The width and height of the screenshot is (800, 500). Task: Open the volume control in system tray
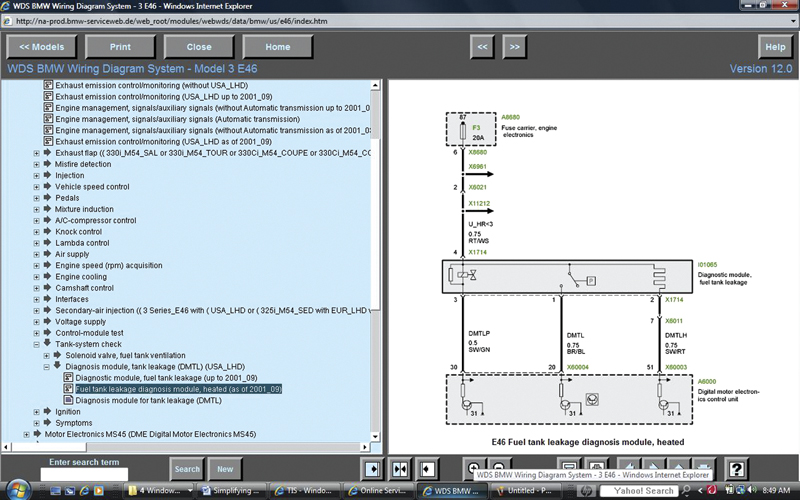[x=752, y=490]
